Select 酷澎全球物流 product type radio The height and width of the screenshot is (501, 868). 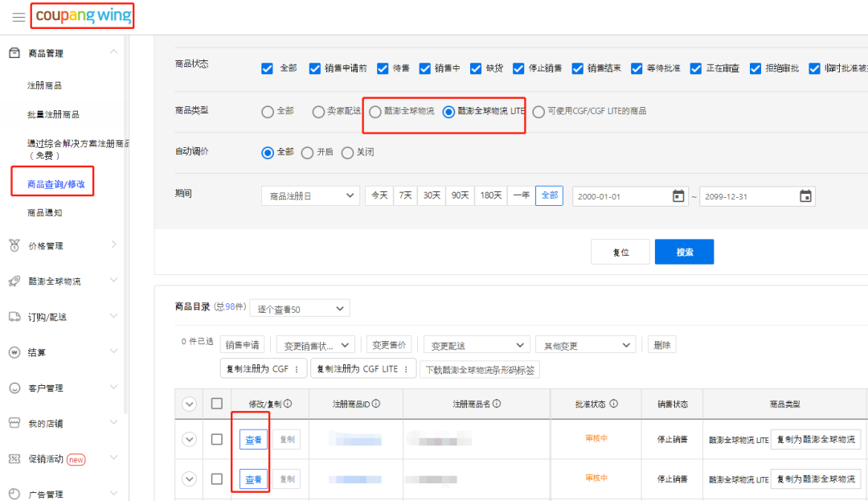coord(375,112)
